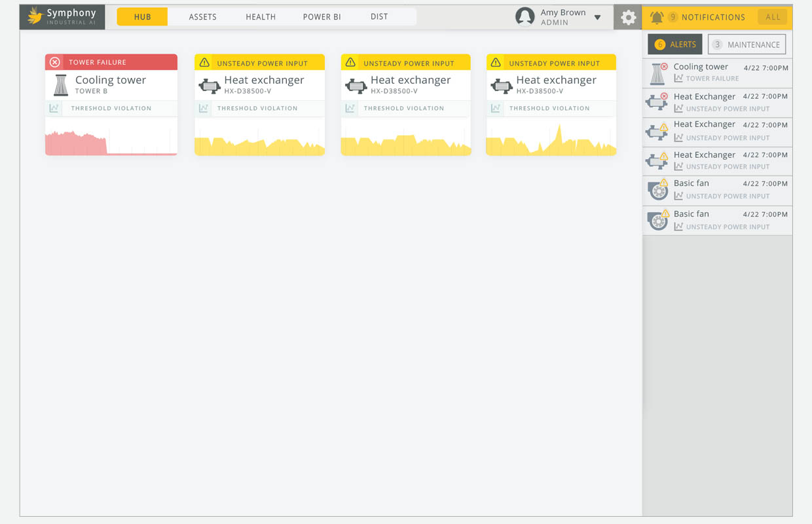Switch to the Maintenance filter
The height and width of the screenshot is (524, 812).
tap(747, 45)
